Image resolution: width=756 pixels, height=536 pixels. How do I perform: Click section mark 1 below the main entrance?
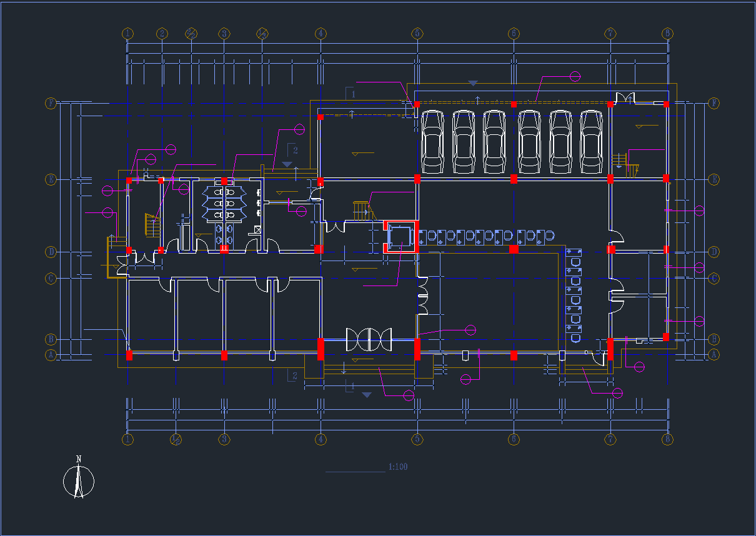tap(352, 387)
